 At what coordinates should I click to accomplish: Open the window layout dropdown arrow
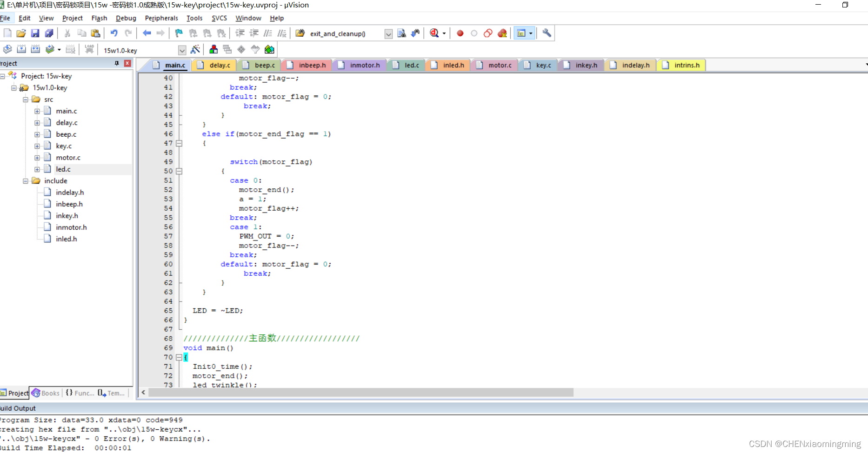(x=531, y=33)
